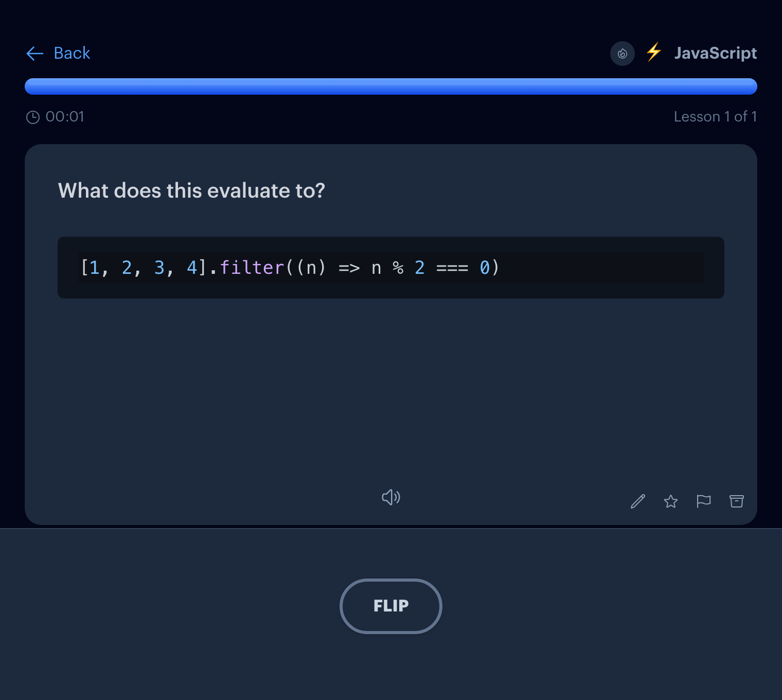Go back using the Back link
This screenshot has width=782, height=700.
point(58,53)
